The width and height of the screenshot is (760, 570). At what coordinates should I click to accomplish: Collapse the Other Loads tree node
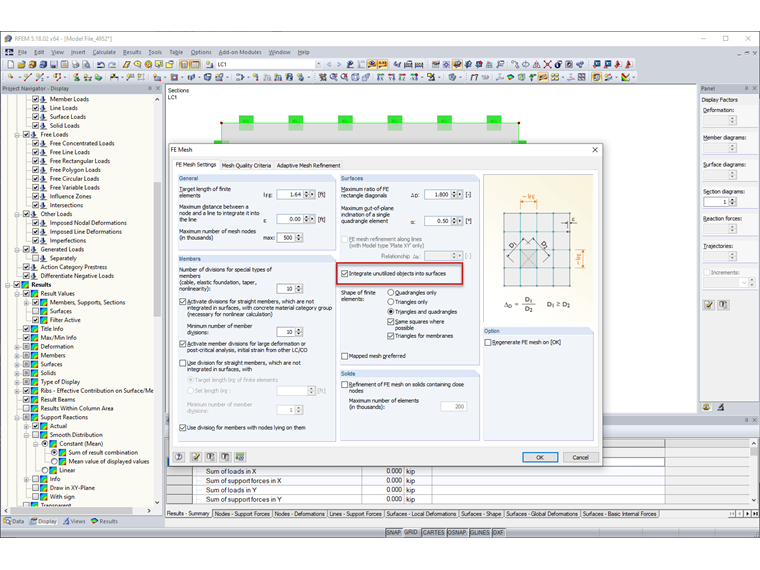point(17,214)
